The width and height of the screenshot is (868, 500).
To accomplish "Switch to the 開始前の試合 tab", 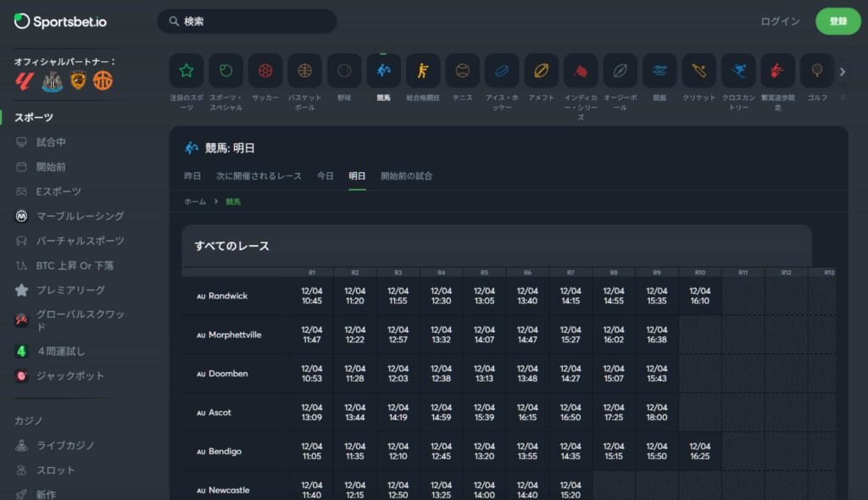I will click(406, 176).
